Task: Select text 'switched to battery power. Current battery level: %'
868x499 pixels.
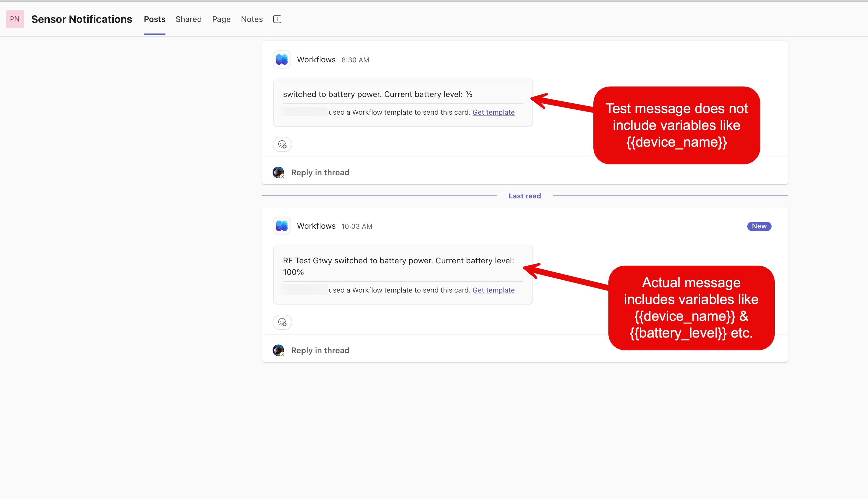Action: (378, 94)
